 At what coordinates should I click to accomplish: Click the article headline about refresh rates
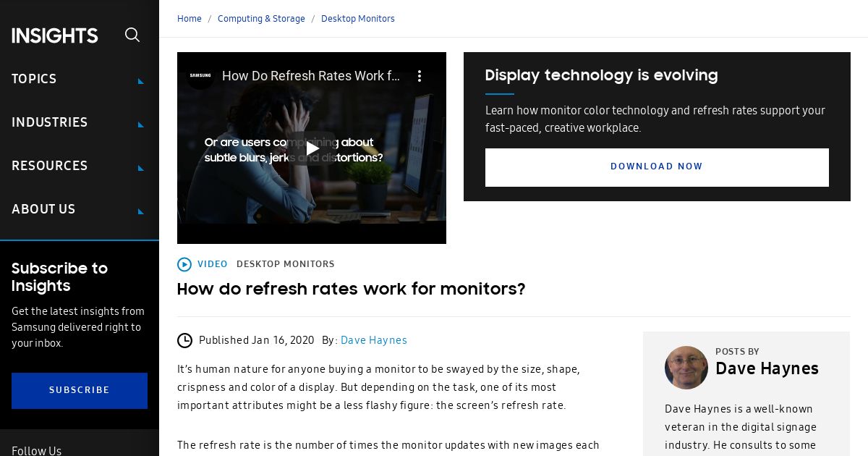352,290
